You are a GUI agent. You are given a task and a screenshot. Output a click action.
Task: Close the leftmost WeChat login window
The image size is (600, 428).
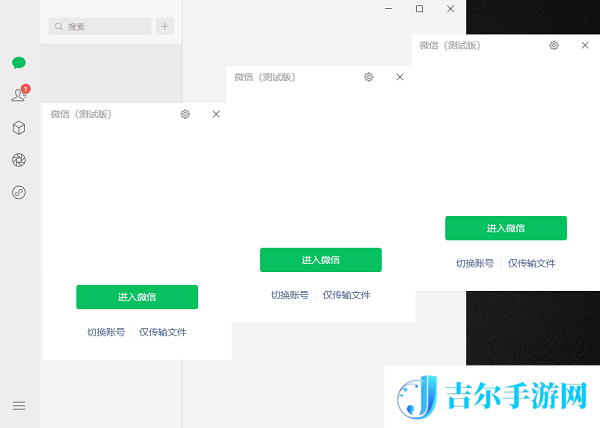point(216,114)
